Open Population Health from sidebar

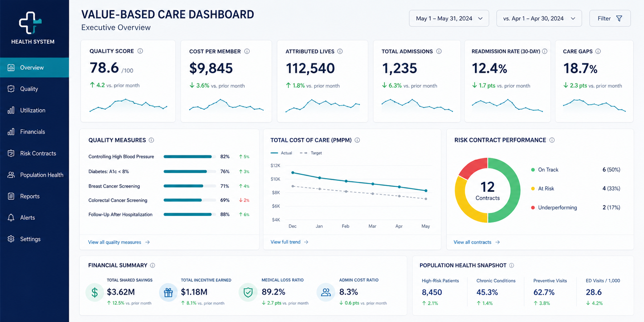pyautogui.click(x=34, y=175)
